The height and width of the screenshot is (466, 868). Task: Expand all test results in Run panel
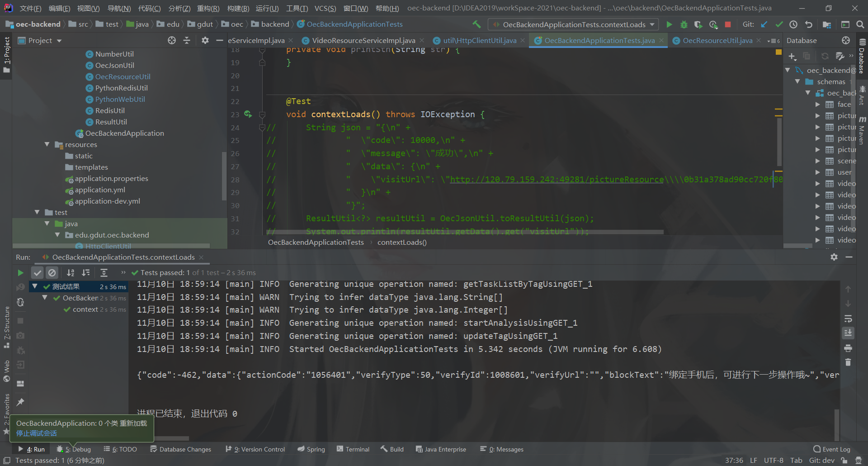104,272
